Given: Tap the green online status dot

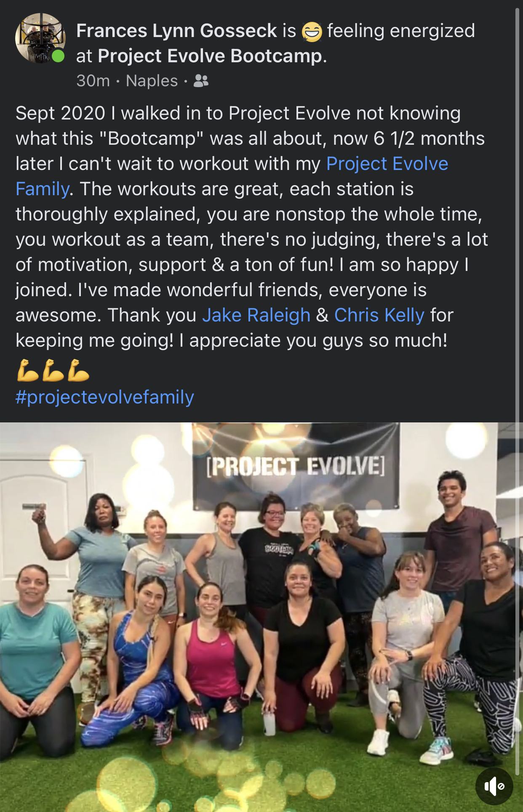Looking at the screenshot, I should coord(58,56).
